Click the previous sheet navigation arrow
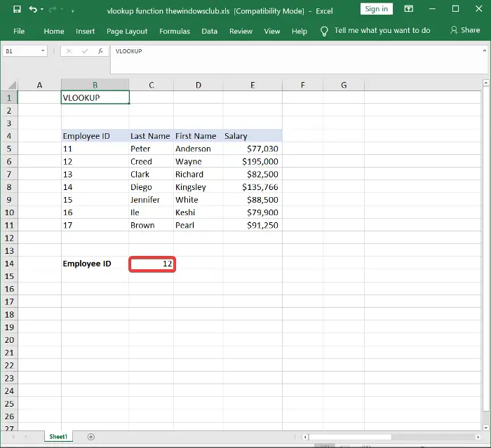 pos(13,436)
